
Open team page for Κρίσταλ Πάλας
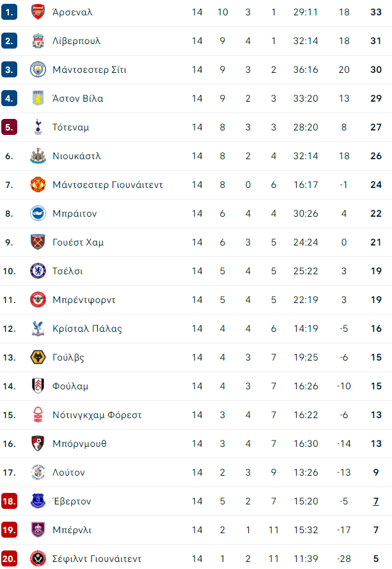click(87, 329)
